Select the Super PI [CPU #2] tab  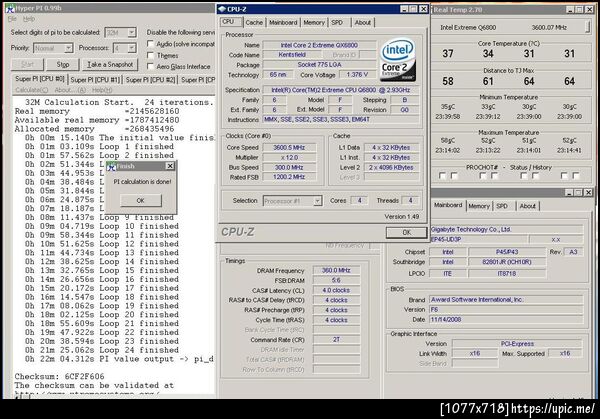tap(150, 80)
